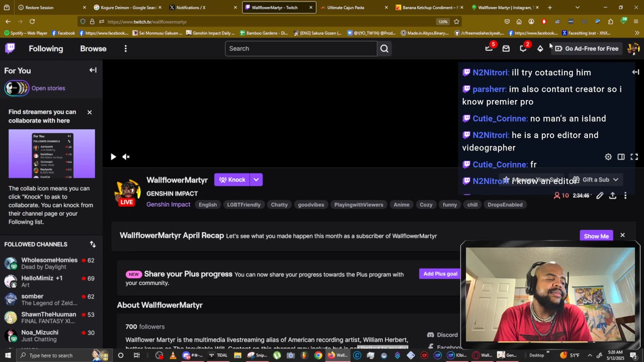Open the Genshin Impact category link

(168, 205)
